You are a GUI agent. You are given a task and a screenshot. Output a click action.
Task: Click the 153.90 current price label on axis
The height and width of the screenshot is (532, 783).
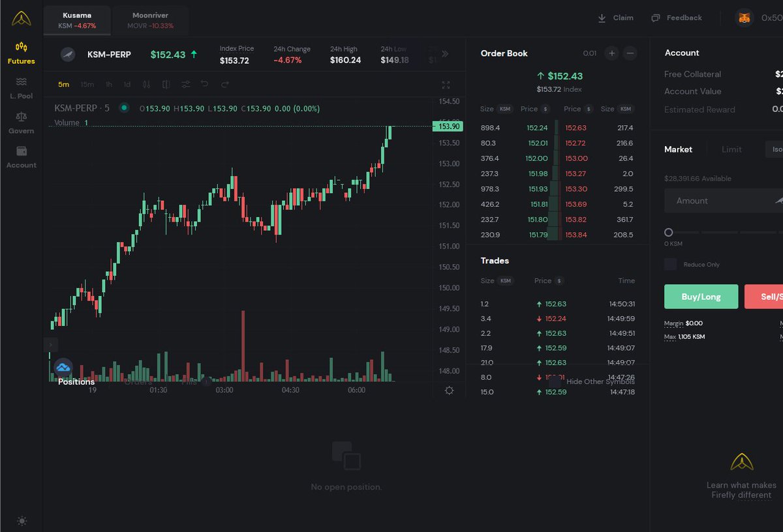click(x=448, y=126)
